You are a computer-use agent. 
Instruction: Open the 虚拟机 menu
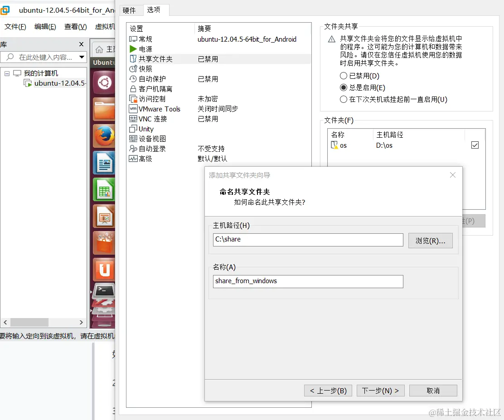[x=105, y=27]
